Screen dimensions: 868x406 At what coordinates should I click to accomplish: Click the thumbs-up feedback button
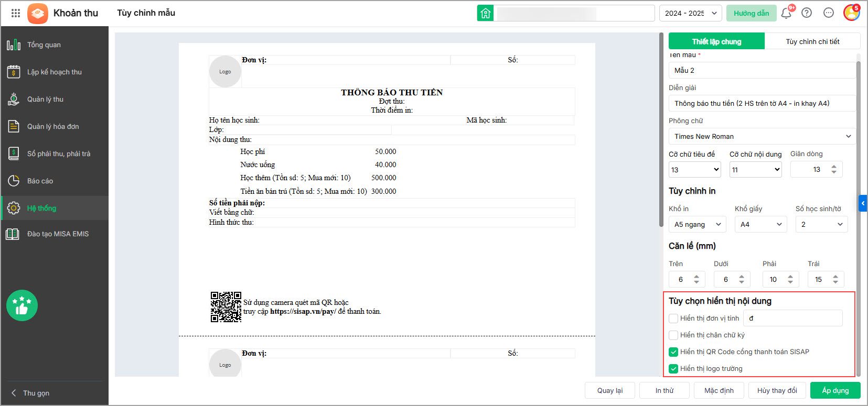(x=22, y=305)
